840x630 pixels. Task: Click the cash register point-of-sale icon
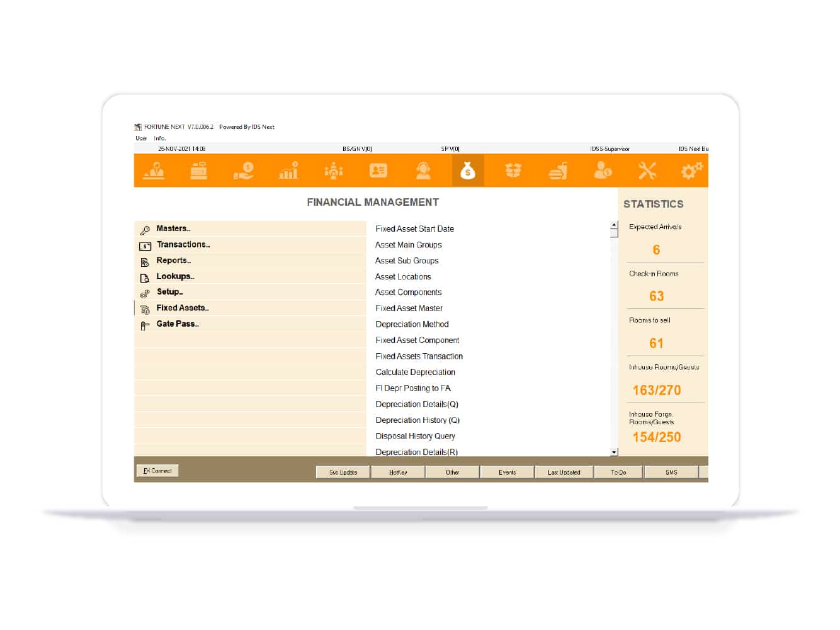point(199,171)
